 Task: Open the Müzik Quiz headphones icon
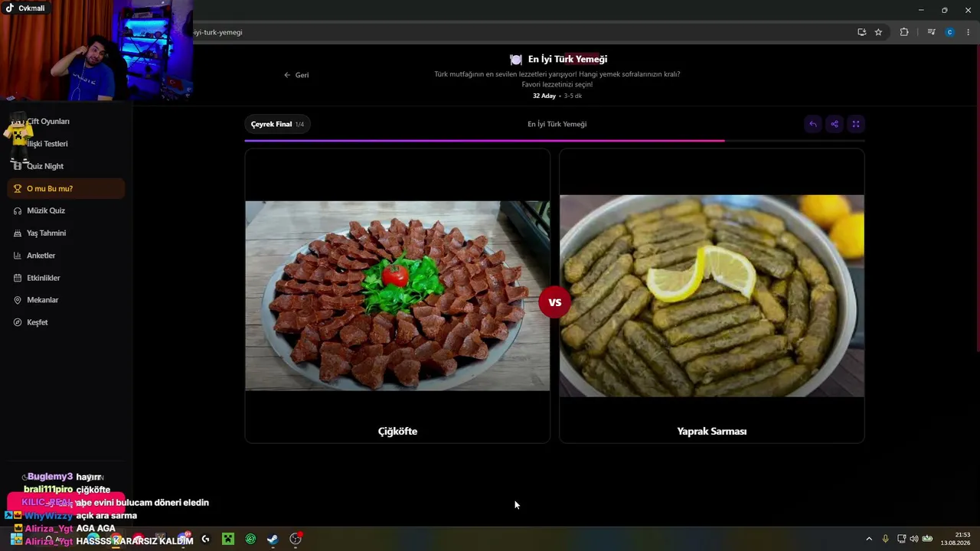tap(18, 210)
